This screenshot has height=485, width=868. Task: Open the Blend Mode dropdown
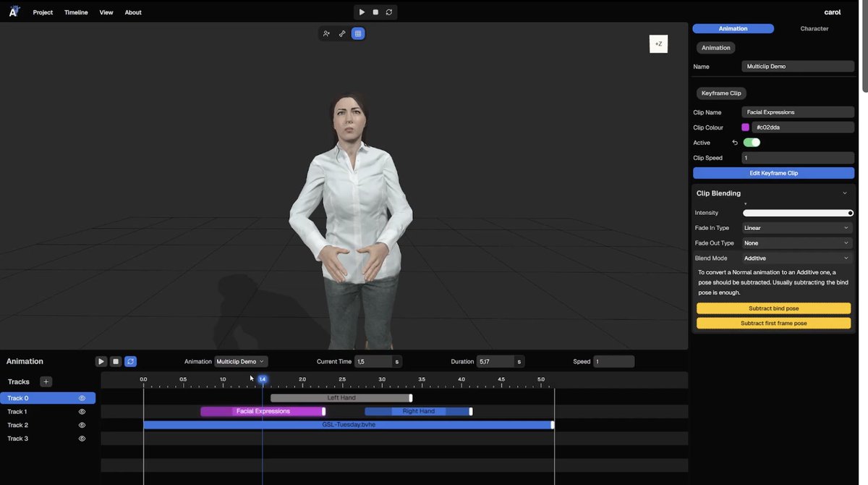[798, 258]
